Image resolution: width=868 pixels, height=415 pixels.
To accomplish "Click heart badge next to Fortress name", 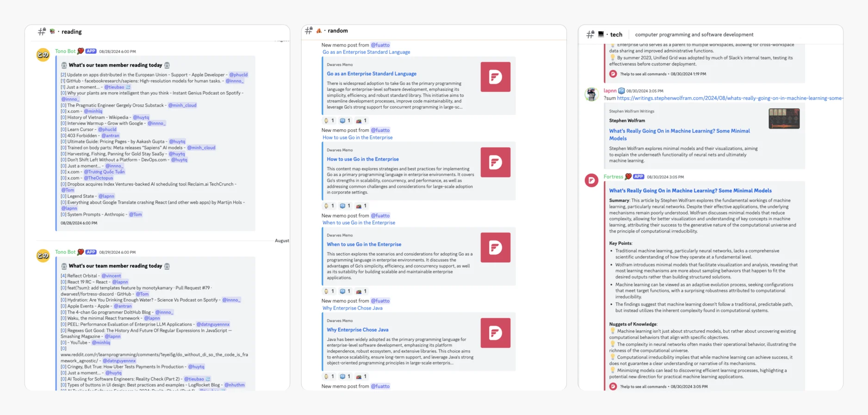I will tap(628, 176).
